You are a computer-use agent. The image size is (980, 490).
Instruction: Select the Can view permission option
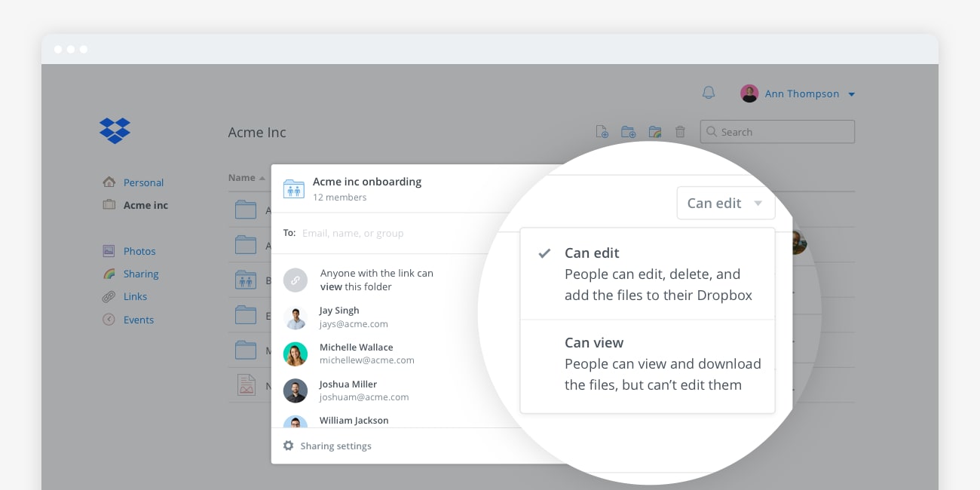click(x=648, y=363)
